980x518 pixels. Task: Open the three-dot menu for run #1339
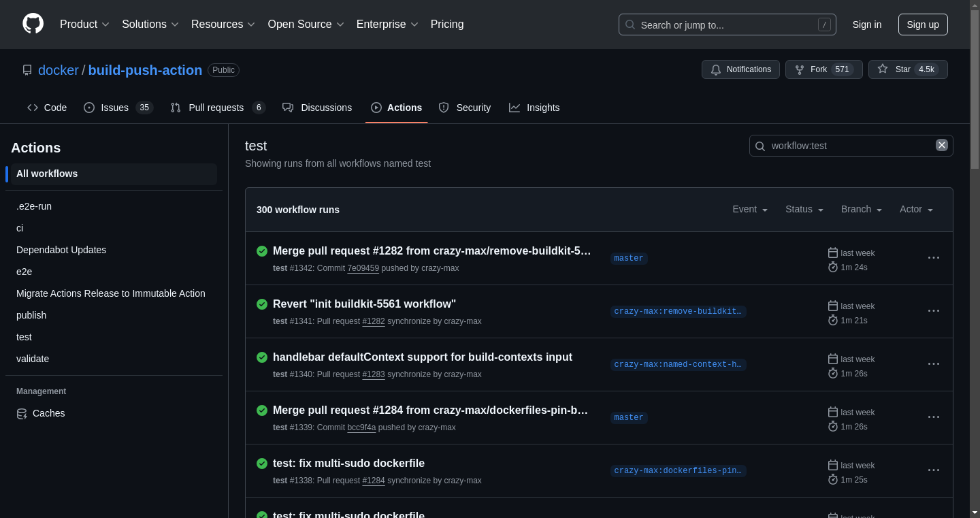934,417
